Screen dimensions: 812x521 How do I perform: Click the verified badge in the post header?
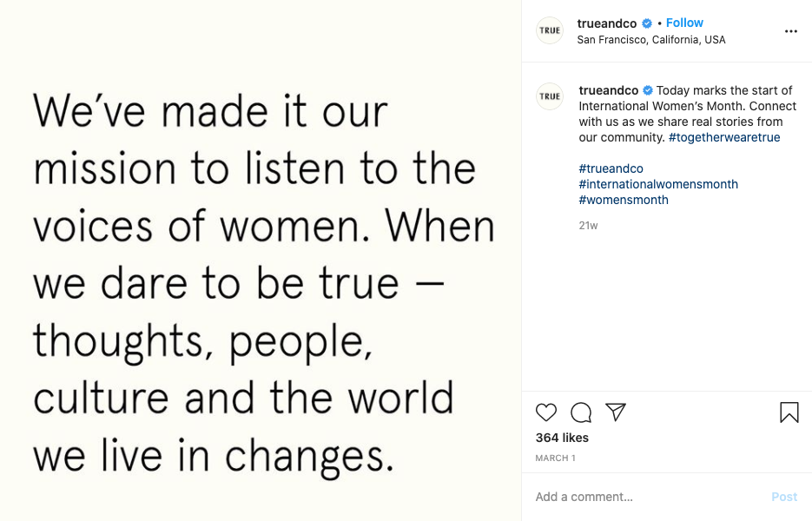[647, 23]
